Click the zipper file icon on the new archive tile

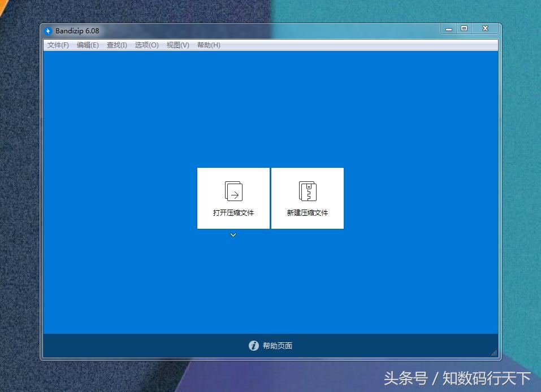pos(307,190)
